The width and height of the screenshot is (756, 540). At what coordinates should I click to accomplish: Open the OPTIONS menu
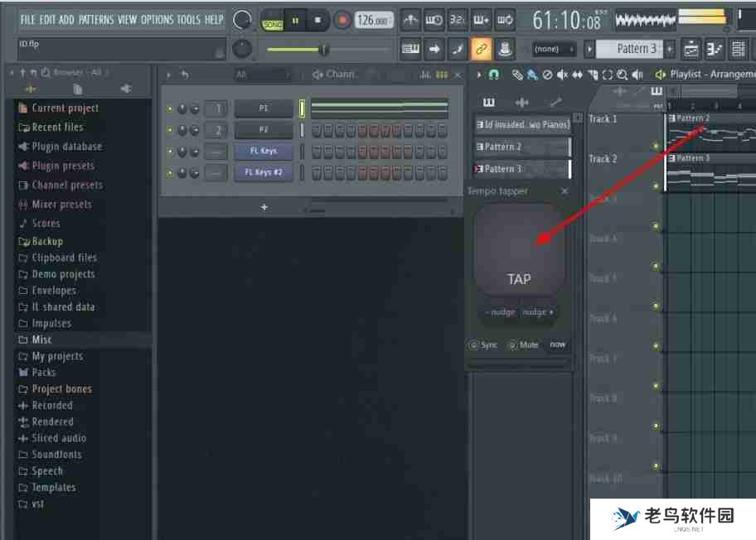click(157, 20)
